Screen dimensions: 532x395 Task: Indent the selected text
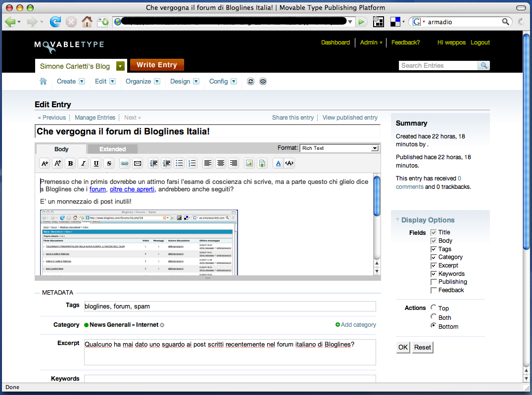point(153,163)
